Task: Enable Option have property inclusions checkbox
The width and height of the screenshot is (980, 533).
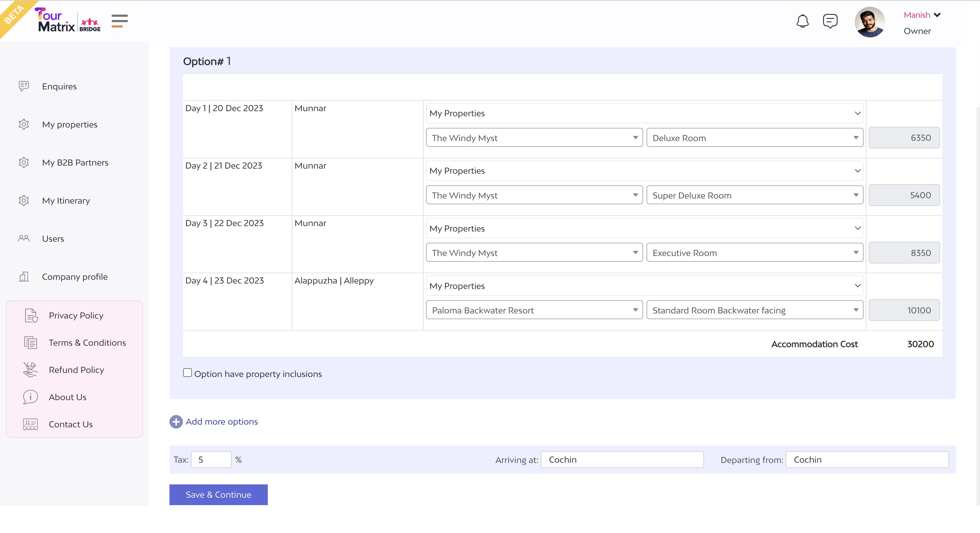Action: (187, 373)
